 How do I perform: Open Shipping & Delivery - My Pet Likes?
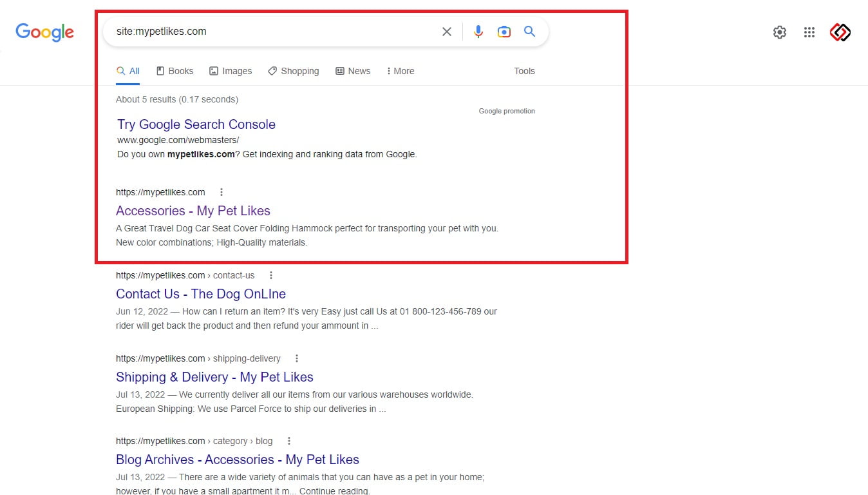pyautogui.click(x=214, y=377)
